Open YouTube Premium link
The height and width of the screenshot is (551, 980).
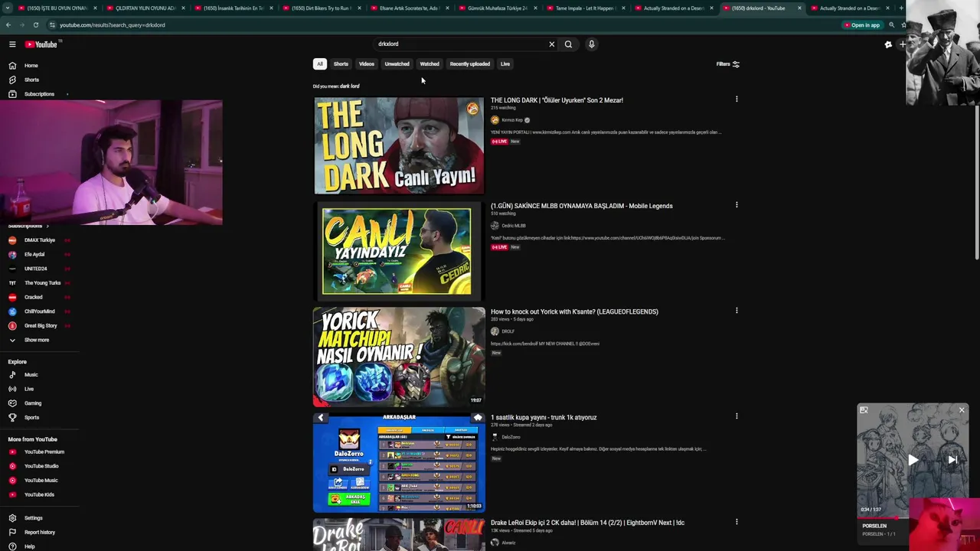(44, 452)
